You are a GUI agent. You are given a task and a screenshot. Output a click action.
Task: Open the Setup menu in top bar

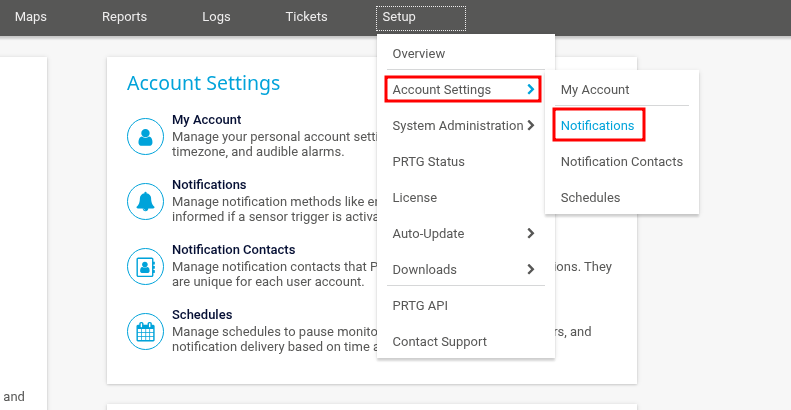[x=421, y=17]
